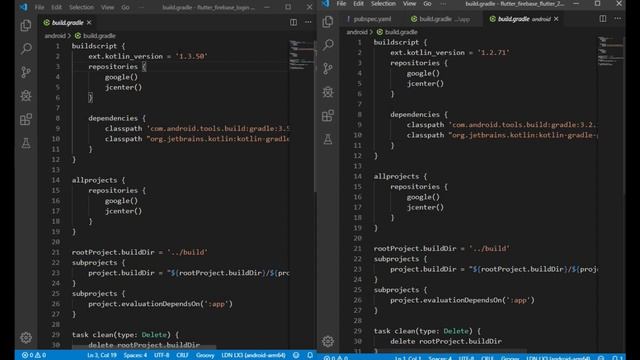Open Selection menu in the left window
This screenshot has width=640, height=360.
point(81,7)
